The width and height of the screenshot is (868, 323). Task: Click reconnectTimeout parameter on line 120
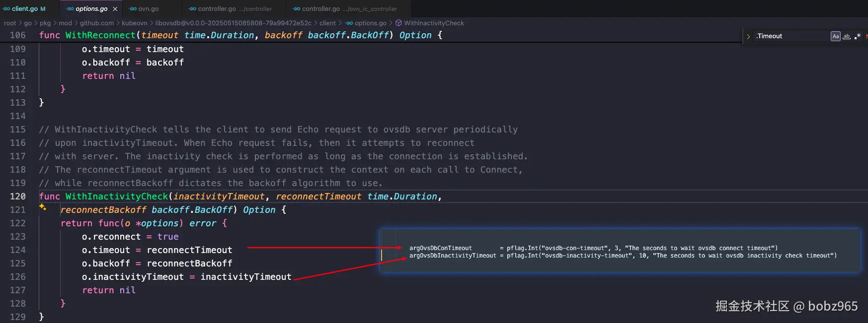(318, 196)
